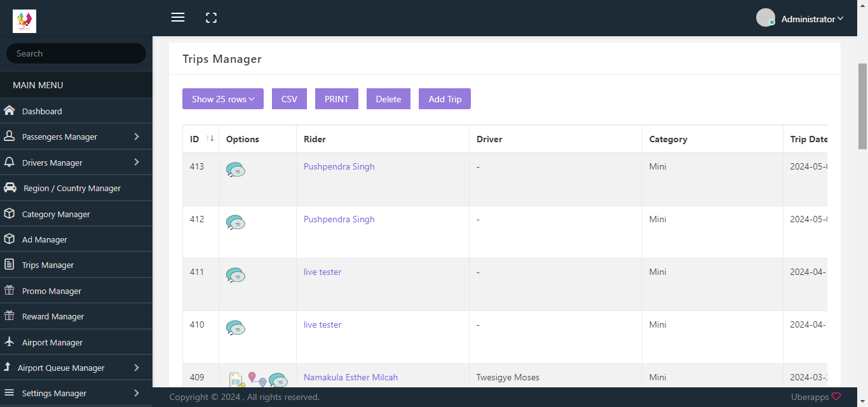Click the Trips Manager page heading
The image size is (868, 407).
click(x=222, y=59)
